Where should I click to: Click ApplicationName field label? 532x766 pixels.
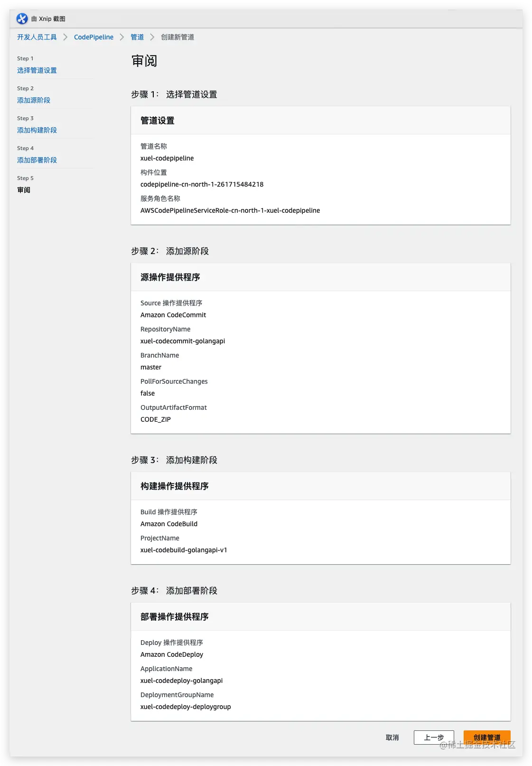166,669
